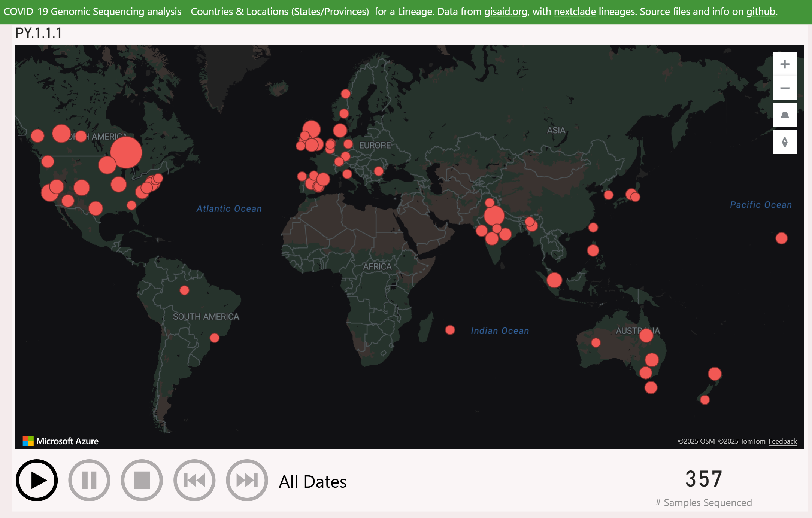
Task: Click the bubble in the Pacific Ocean
Action: click(781, 238)
